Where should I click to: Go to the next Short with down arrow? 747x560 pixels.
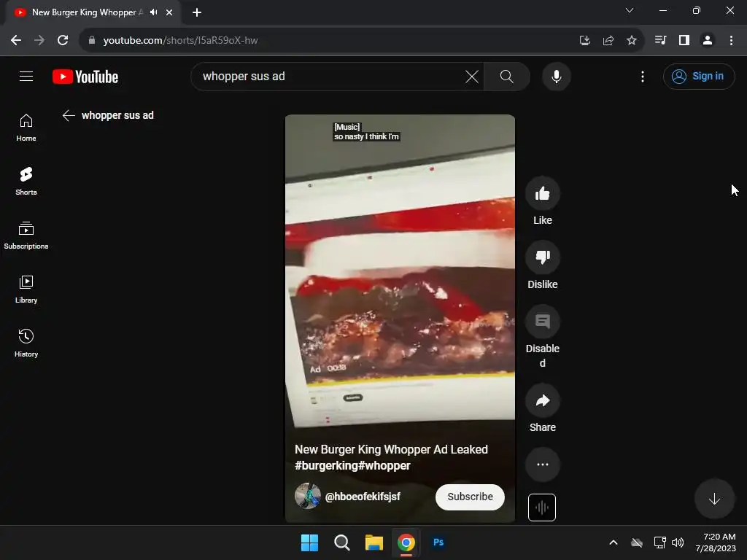pos(713,499)
